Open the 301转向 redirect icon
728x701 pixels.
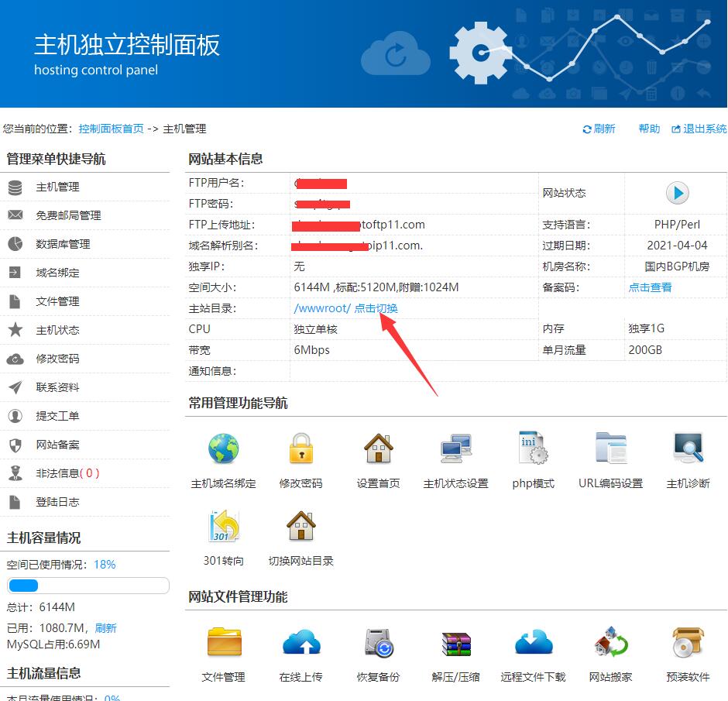(x=223, y=526)
